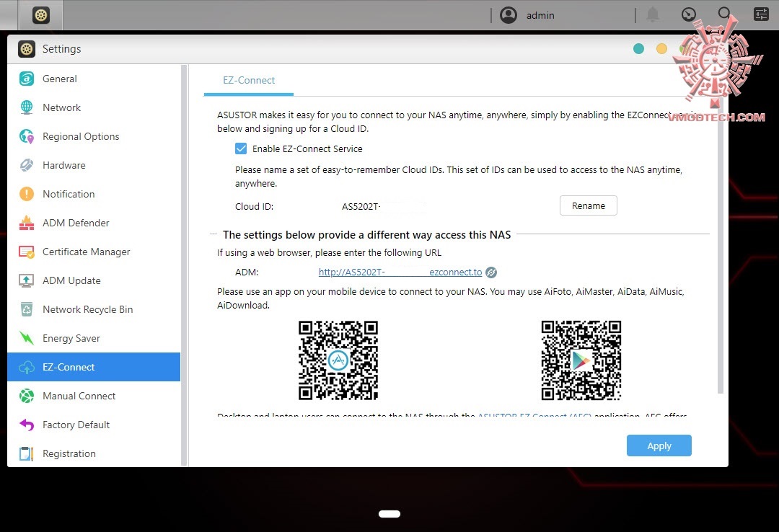Click the App Store QR code
The height and width of the screenshot is (532, 779).
(338, 360)
